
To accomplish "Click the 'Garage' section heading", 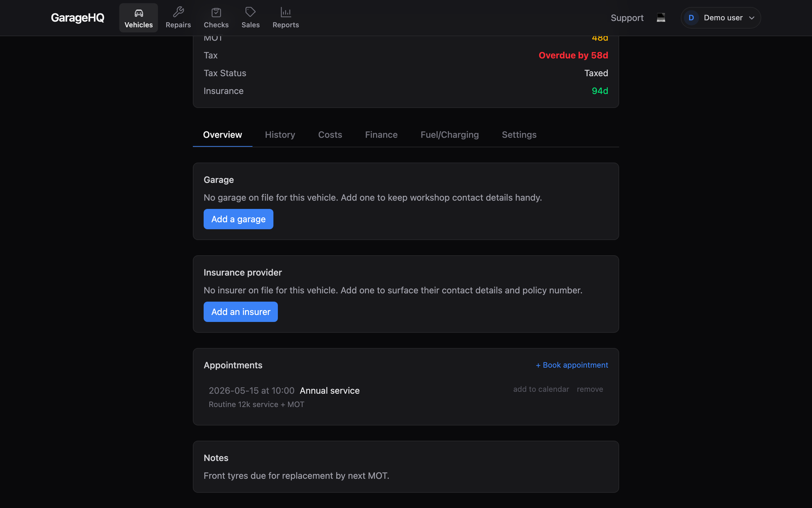I will click(219, 180).
